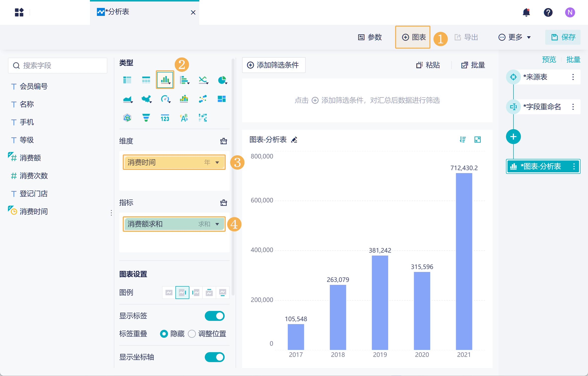Click 添加筛选条件 button

click(x=274, y=65)
